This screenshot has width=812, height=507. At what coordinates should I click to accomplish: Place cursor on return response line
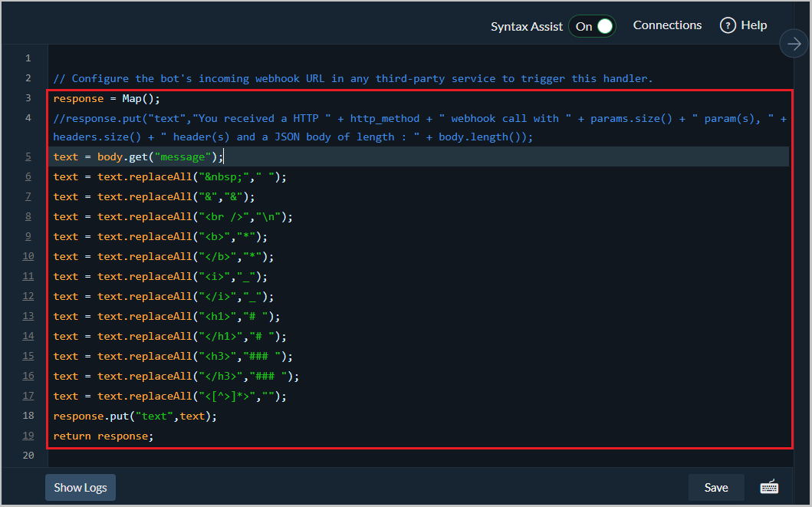[104, 436]
